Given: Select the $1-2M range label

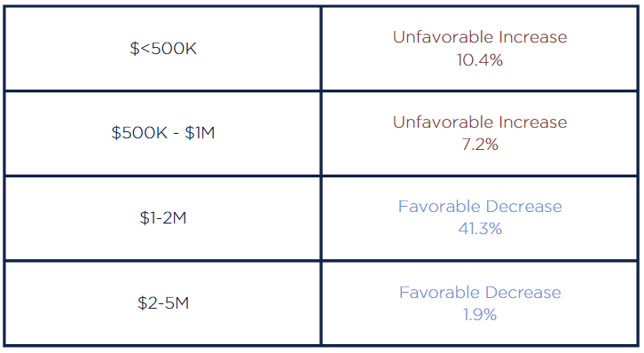Looking at the screenshot, I should (x=163, y=218).
